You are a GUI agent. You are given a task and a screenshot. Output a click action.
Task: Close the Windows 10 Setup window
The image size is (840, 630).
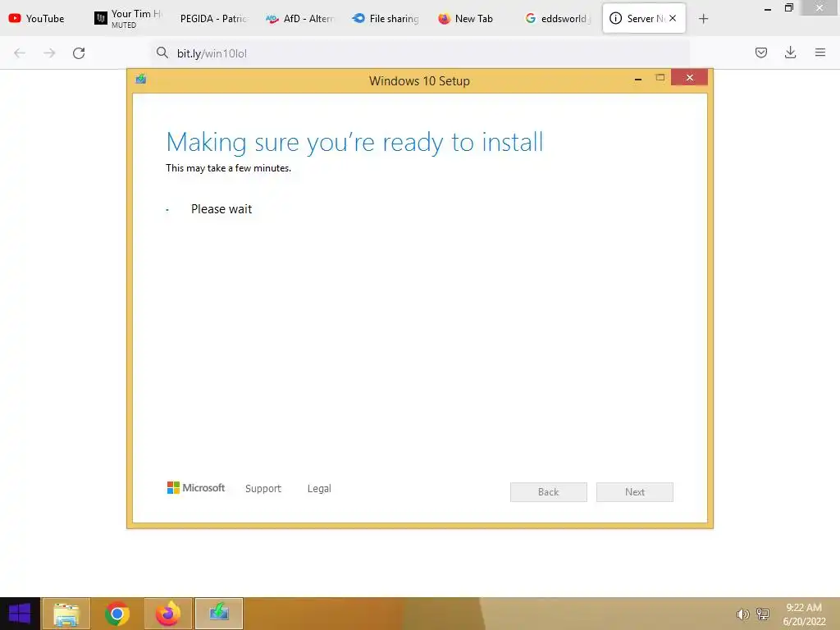689,78
